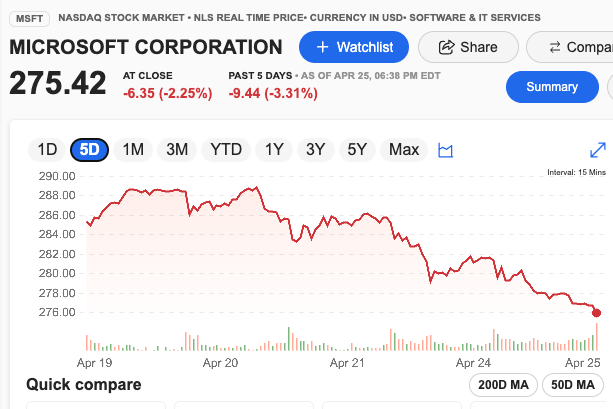
Task: Select the 5D time range
Action: click(90, 150)
